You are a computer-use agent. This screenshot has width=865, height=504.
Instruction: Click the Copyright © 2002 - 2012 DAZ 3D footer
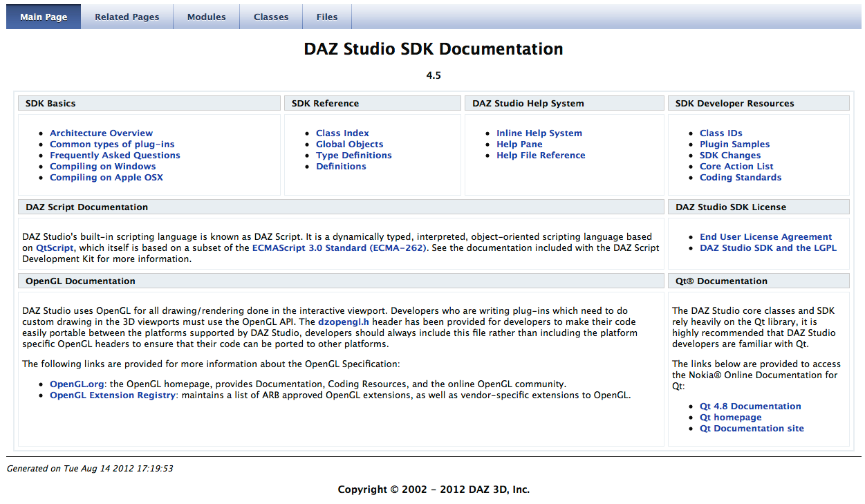coord(434,489)
